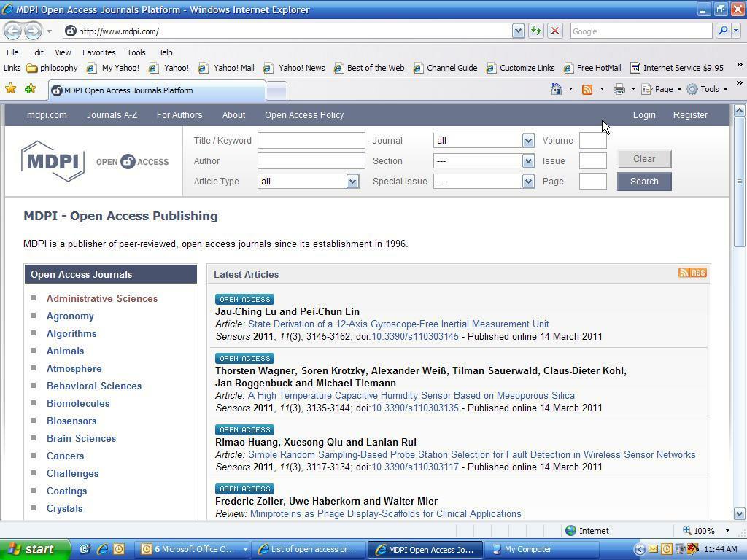Expand the Tools dropdown in command bar
747x560 pixels.
pyautogui.click(x=726, y=89)
